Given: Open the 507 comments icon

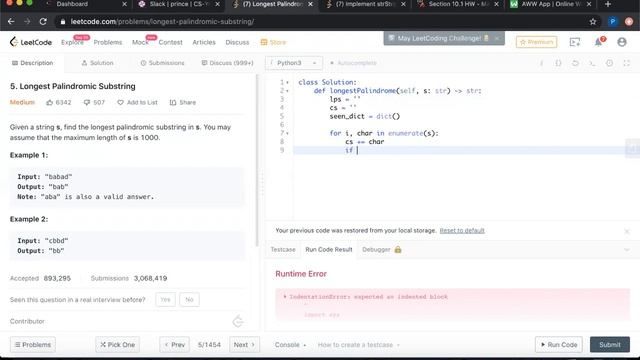Looking at the screenshot, I should (87, 102).
